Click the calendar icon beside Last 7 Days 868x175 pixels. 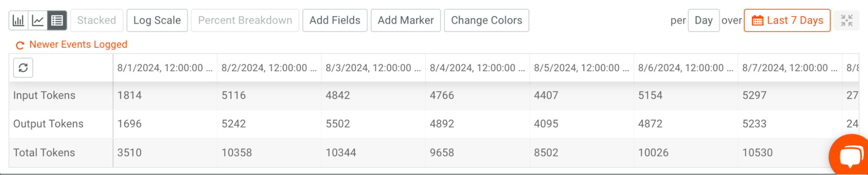pos(757,20)
